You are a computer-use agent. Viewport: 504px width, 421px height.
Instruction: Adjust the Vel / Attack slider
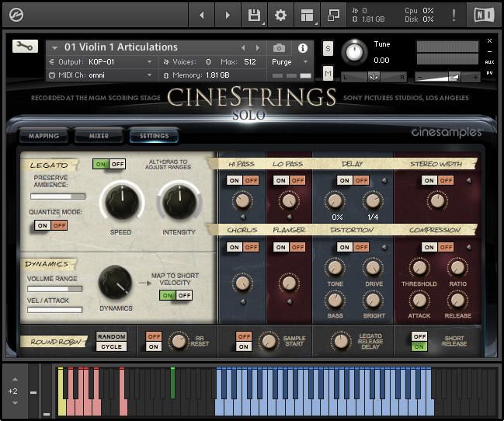(54, 310)
